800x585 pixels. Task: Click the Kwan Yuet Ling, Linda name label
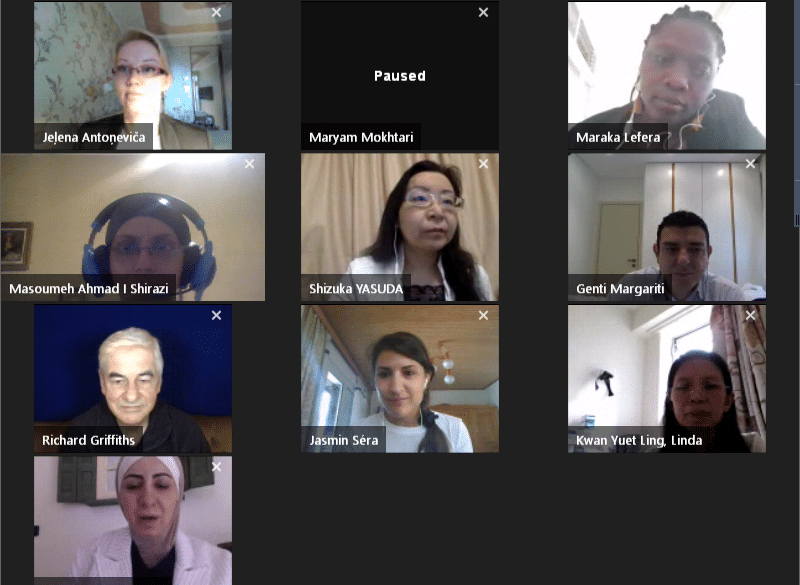pyautogui.click(x=639, y=440)
